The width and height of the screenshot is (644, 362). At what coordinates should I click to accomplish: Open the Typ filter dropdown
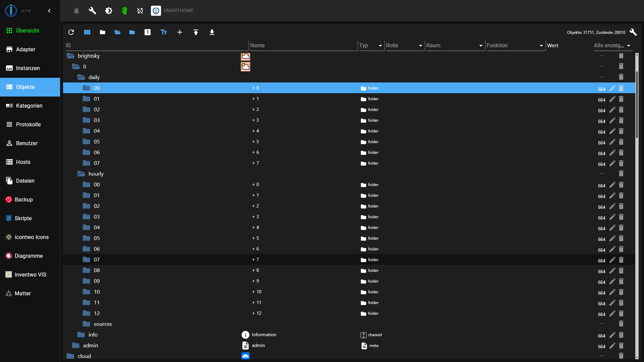371,46
